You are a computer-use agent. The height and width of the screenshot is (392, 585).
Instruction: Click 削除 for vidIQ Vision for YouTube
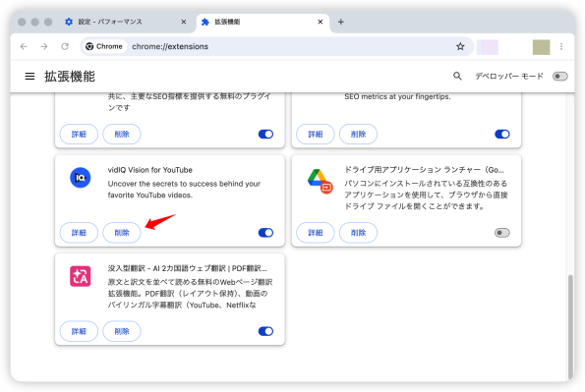122,233
